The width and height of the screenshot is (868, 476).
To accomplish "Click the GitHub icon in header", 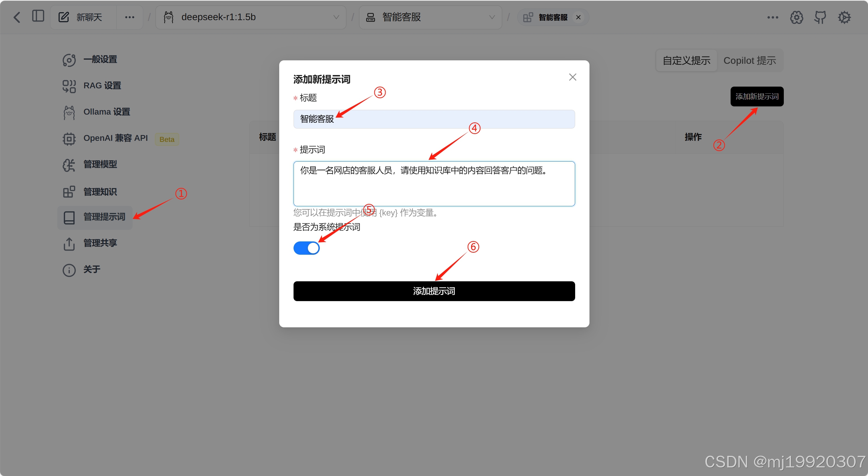I will click(820, 17).
